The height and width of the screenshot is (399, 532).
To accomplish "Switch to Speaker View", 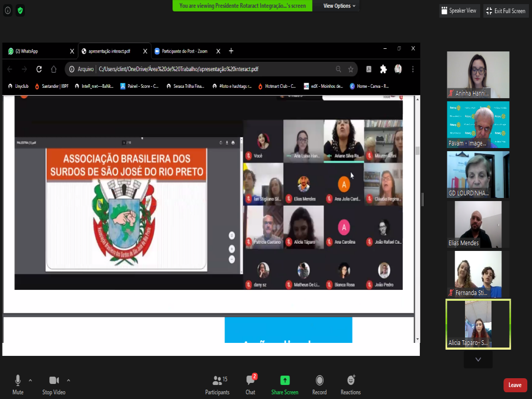I will click(459, 11).
